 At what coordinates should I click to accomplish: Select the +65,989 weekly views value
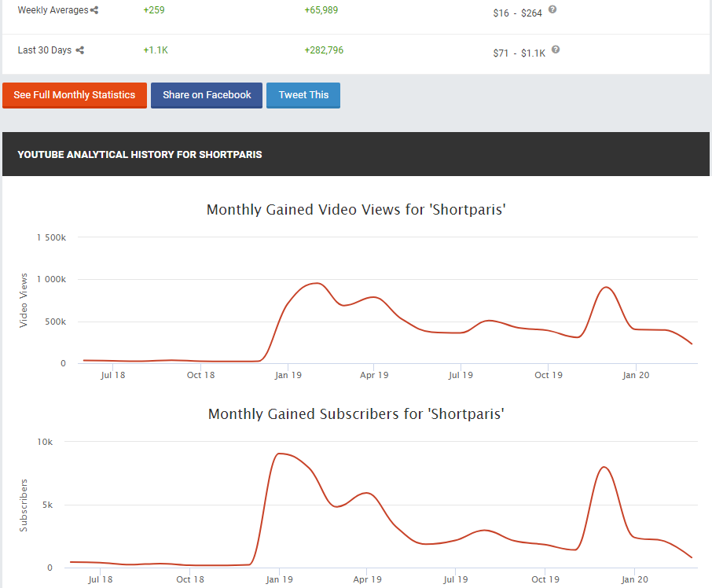(x=326, y=10)
